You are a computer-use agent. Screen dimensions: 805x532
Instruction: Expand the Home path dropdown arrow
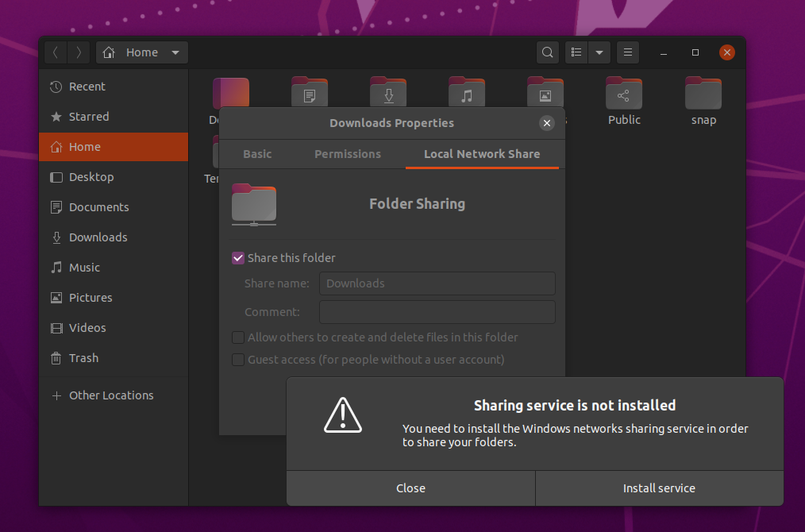[175, 52]
